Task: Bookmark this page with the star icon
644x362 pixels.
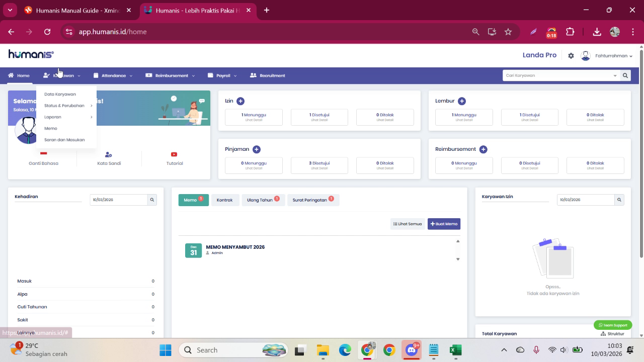Action: point(508,32)
